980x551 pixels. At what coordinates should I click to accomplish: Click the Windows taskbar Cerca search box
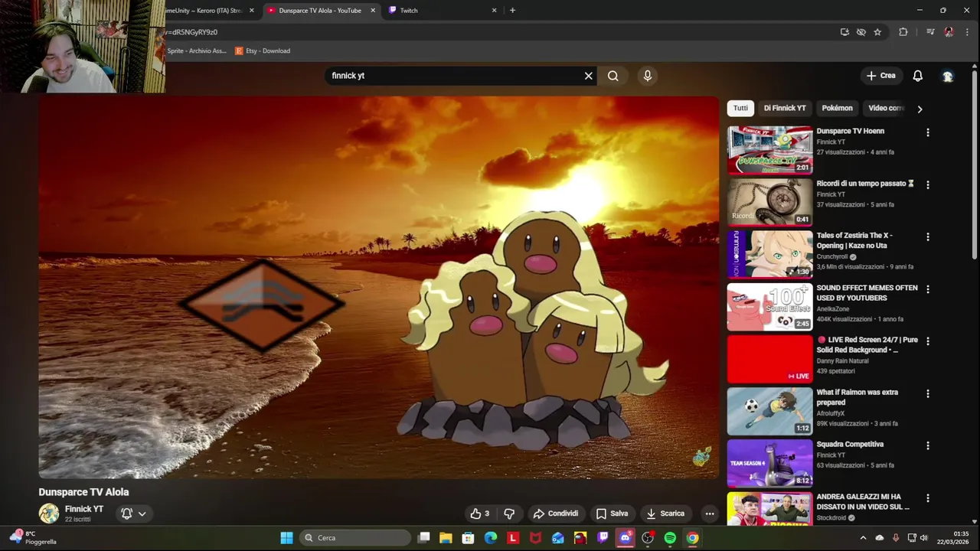pyautogui.click(x=354, y=538)
